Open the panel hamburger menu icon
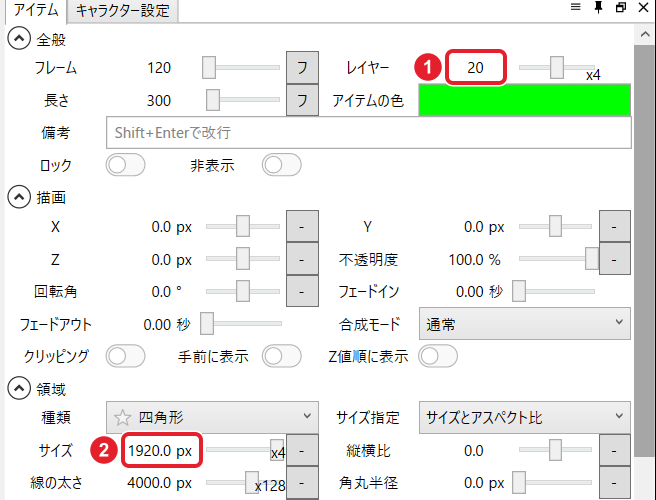 [576, 7]
